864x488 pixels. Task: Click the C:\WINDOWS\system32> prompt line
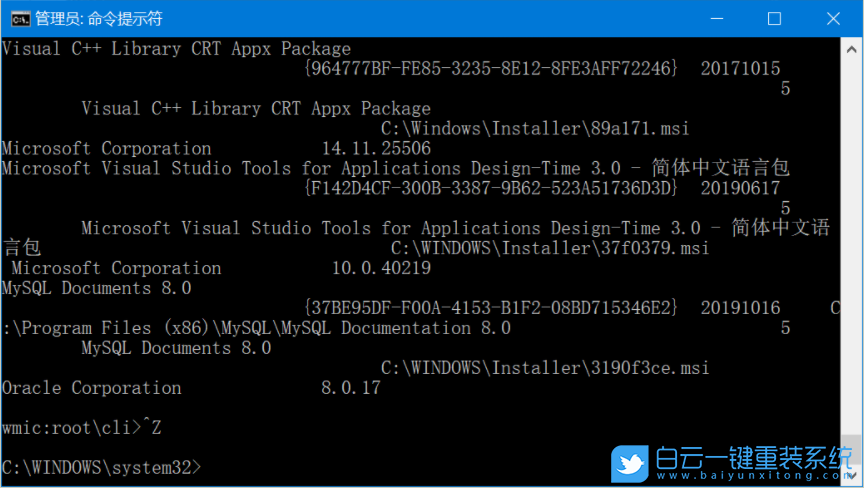point(101,467)
